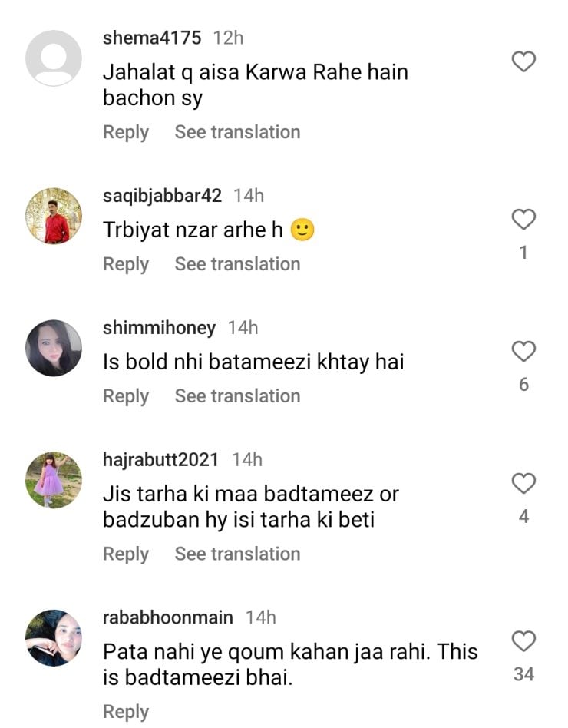The width and height of the screenshot is (568, 728).
Task: Open saqibjabbar42's profile picture
Action: coord(54,216)
